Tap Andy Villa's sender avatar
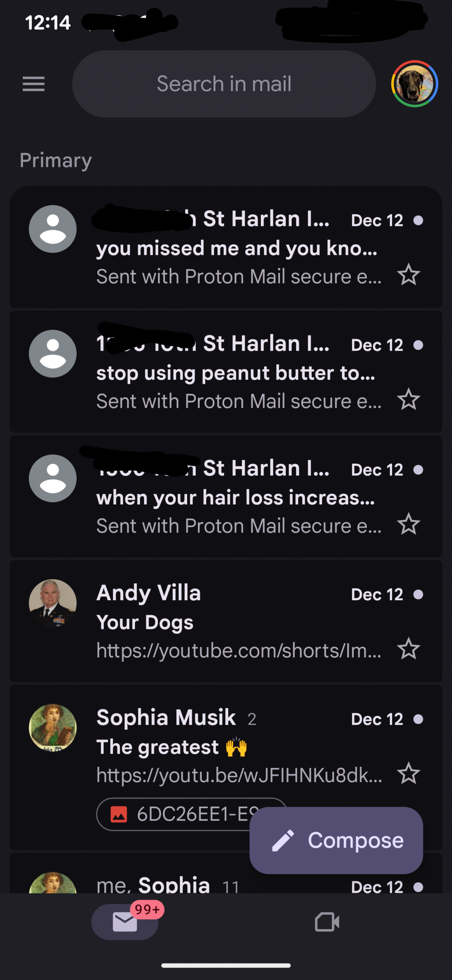The width and height of the screenshot is (452, 980). (53, 603)
